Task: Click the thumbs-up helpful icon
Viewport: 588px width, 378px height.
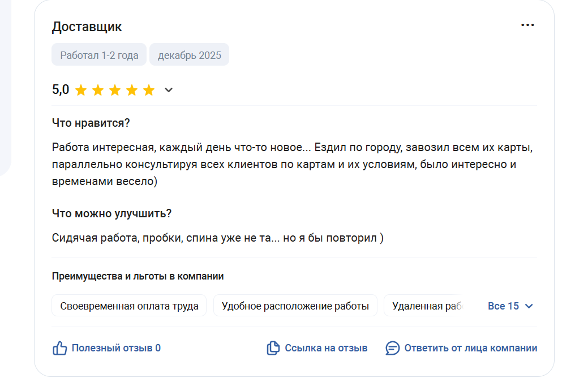Action: [x=59, y=348]
